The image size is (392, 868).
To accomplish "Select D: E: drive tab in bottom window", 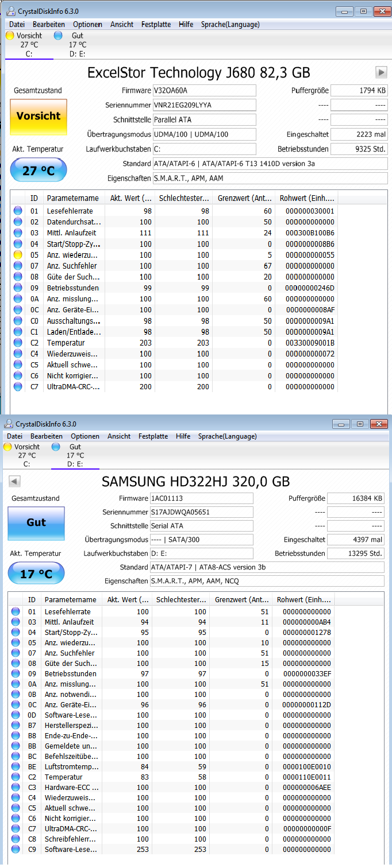I will coord(75,456).
